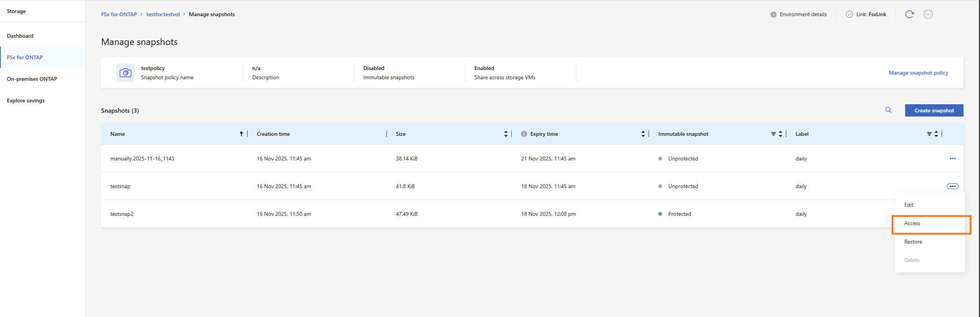Open Explore savings in sidebar
The height and width of the screenshot is (317, 980).
pyautogui.click(x=26, y=100)
